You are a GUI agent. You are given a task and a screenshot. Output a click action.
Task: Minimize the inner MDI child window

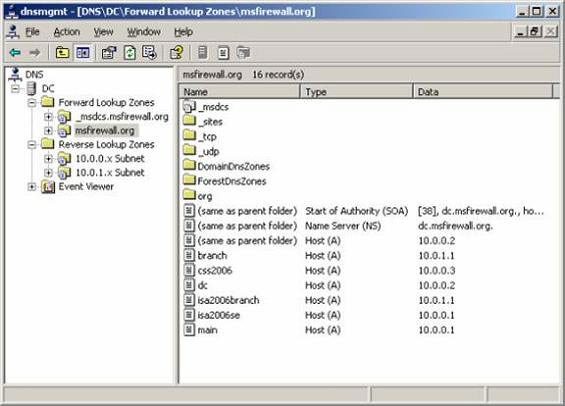(x=521, y=32)
